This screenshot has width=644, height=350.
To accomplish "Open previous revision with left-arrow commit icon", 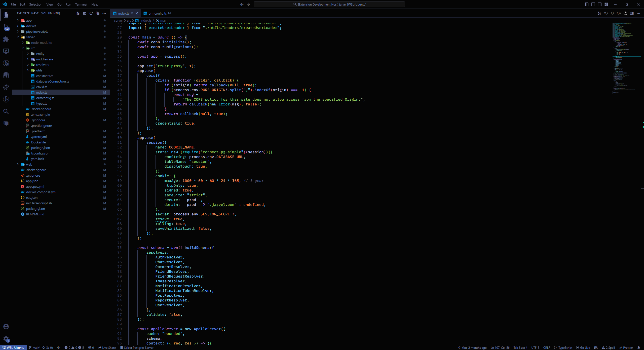I will [x=606, y=13].
